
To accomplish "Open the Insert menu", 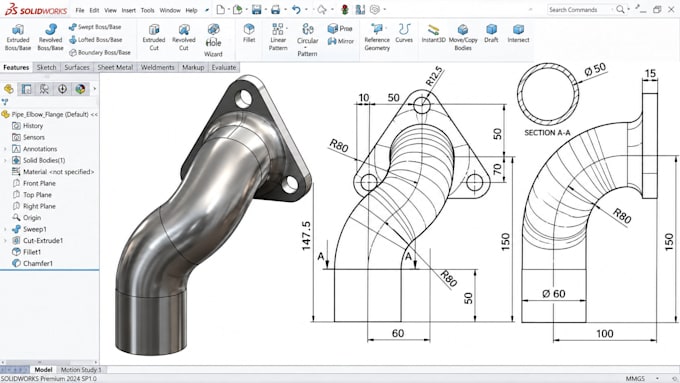I will (128, 10).
